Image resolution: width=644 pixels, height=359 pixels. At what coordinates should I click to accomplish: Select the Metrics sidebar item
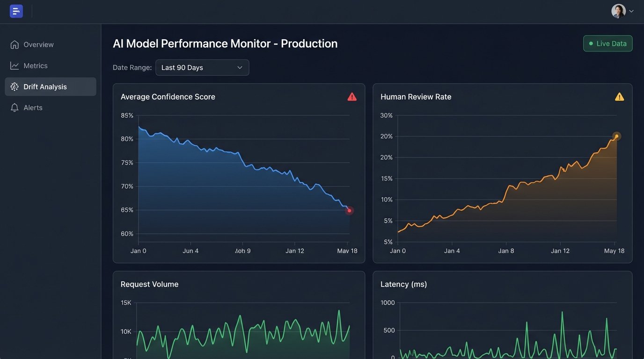(36, 66)
